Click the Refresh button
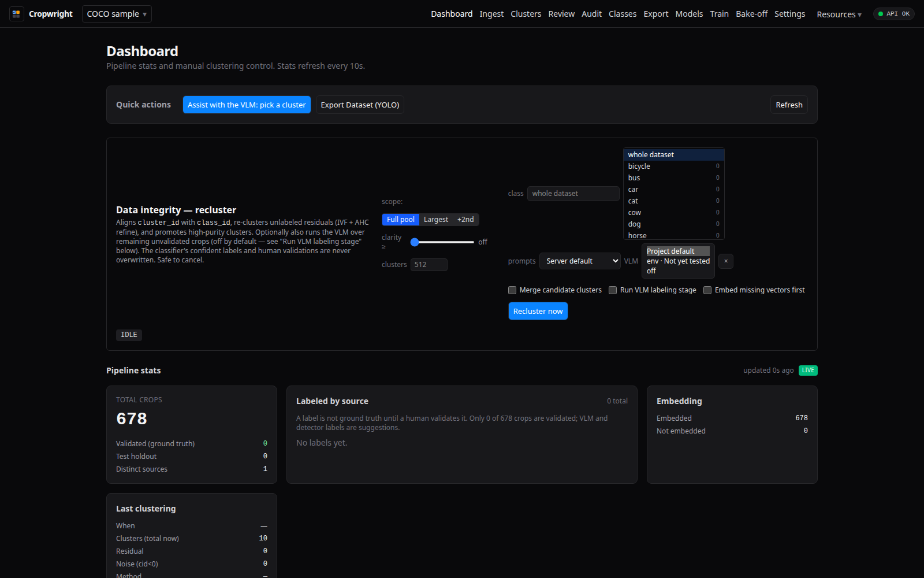The image size is (924, 578). [789, 105]
